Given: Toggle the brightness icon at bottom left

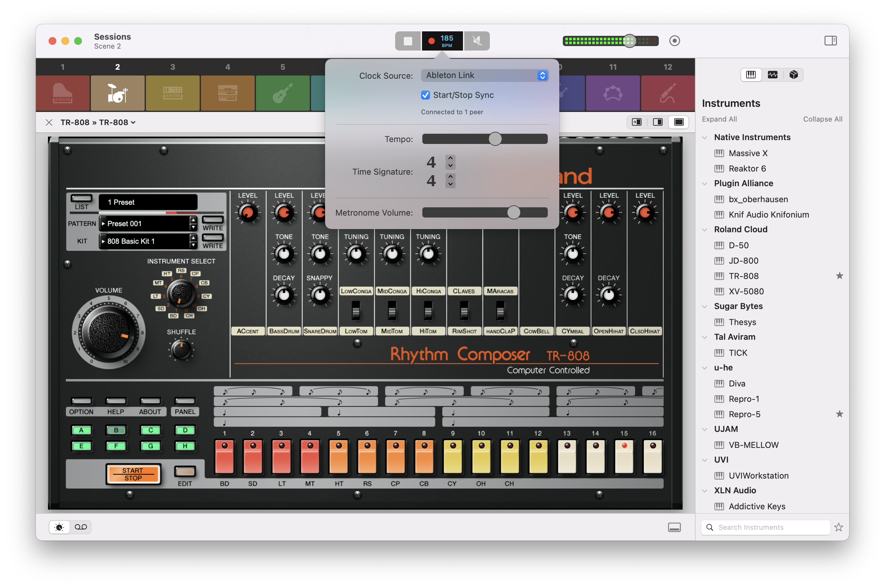Looking at the screenshot, I should 59,527.
